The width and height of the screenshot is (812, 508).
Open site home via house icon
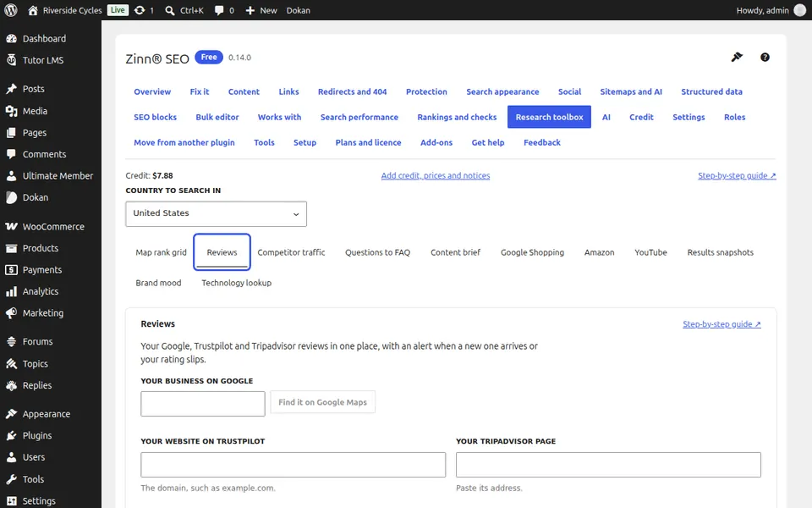point(33,10)
